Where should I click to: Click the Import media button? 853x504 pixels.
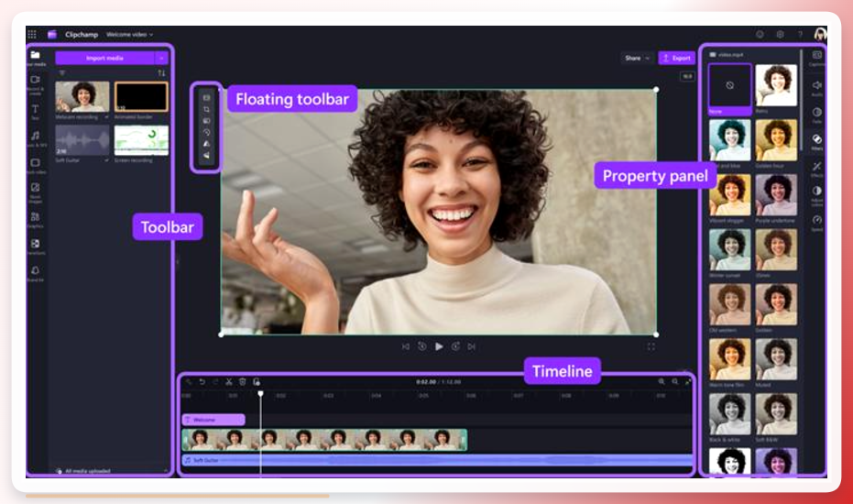pos(105,58)
